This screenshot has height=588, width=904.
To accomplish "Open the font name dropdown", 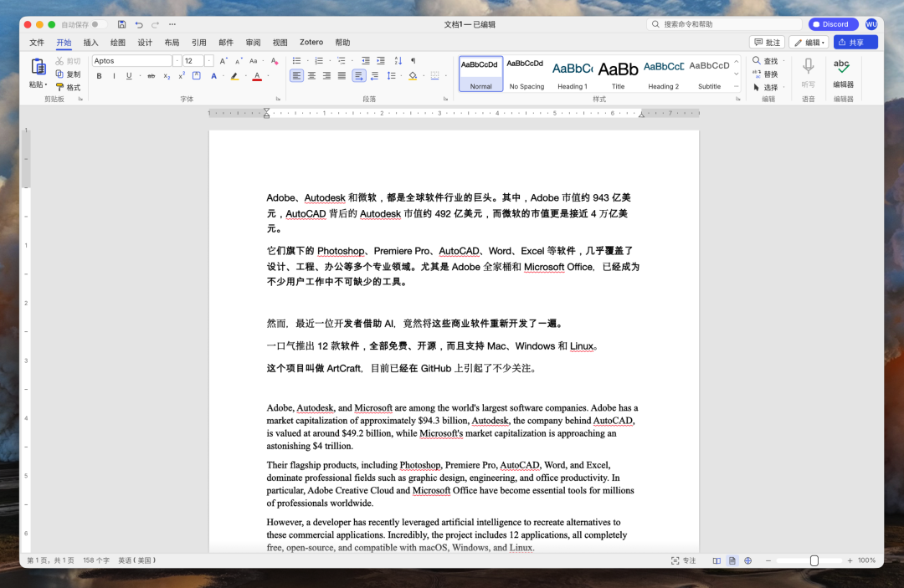I will click(177, 61).
